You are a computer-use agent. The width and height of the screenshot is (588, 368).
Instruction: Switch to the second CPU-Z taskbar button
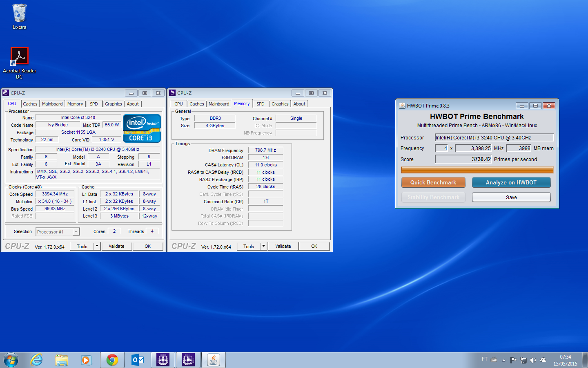[x=188, y=360]
